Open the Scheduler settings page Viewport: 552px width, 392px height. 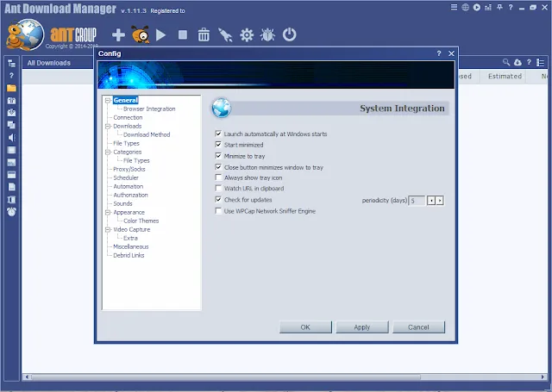coord(126,177)
